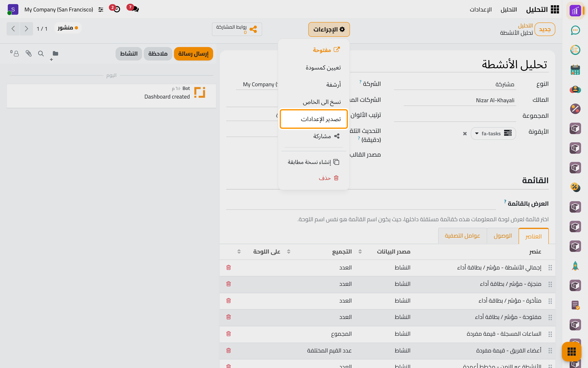Image resolution: width=588 pixels, height=368 pixels.
Task: Click the النشاط button in chatter
Action: click(129, 54)
